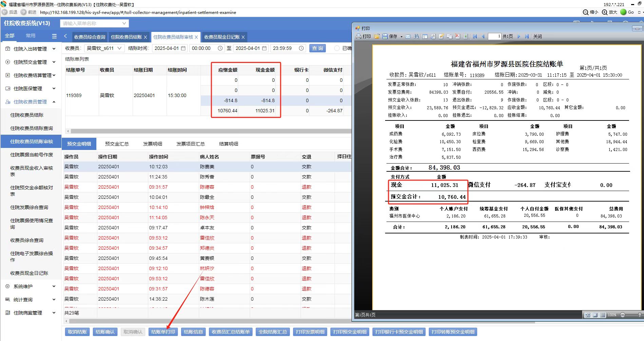Click the green Go button
644x341 pixels.
pos(627,12)
